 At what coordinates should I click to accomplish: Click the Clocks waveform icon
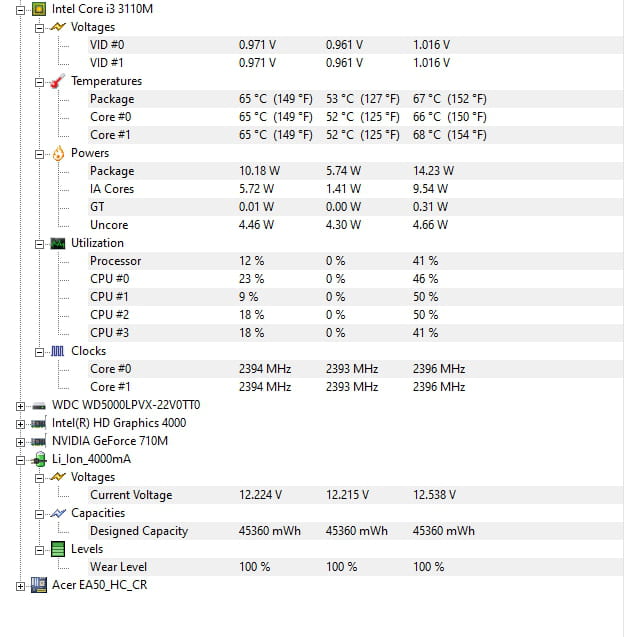(57, 351)
